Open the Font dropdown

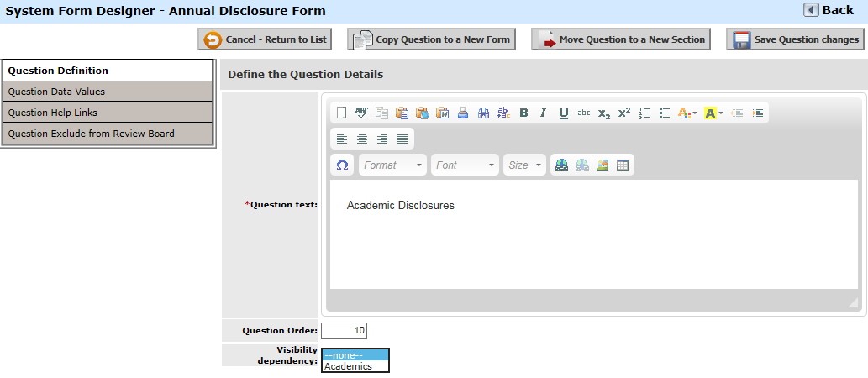465,165
